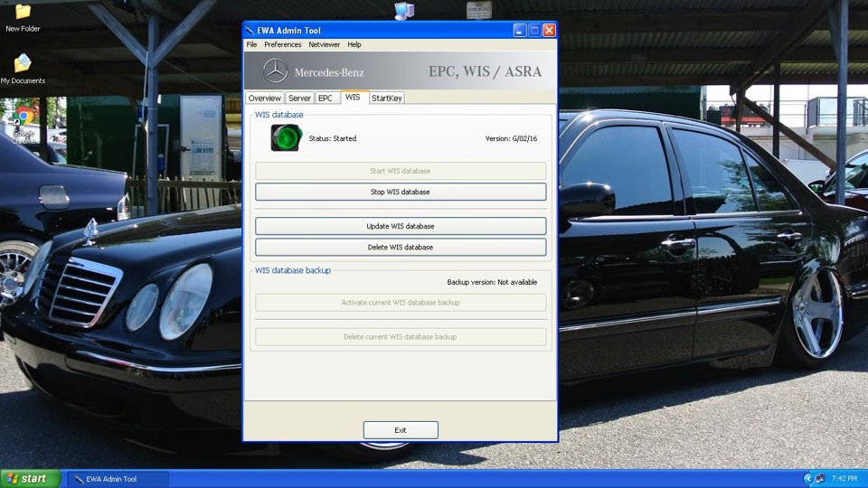868x488 pixels.
Task: Open My Documents desktop icon
Action: pos(23,69)
